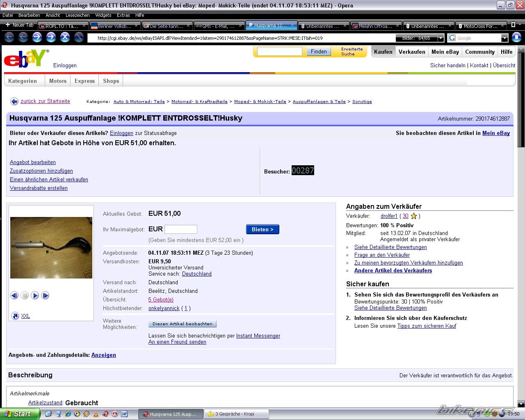Click the back arrow icon beside Startseite
This screenshot has height=420, width=525.
pyautogui.click(x=14, y=101)
